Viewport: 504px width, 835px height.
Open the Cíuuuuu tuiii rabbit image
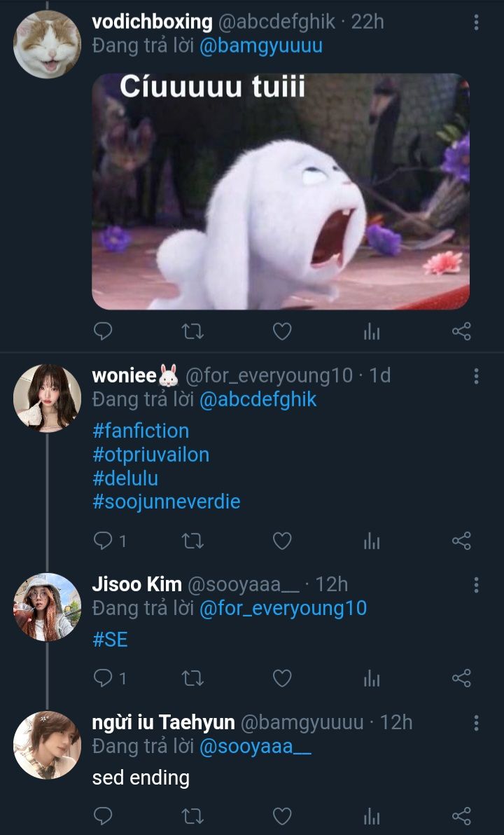coord(281,191)
